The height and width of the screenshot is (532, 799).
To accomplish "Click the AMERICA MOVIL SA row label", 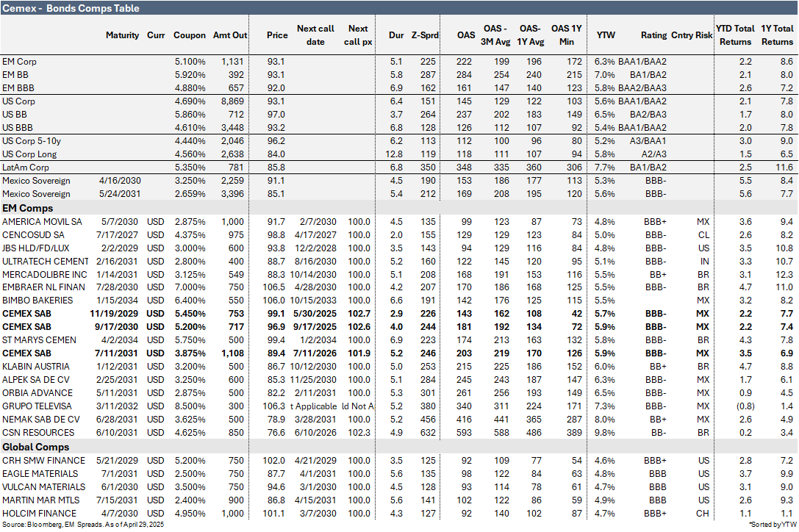I will pos(43,222).
